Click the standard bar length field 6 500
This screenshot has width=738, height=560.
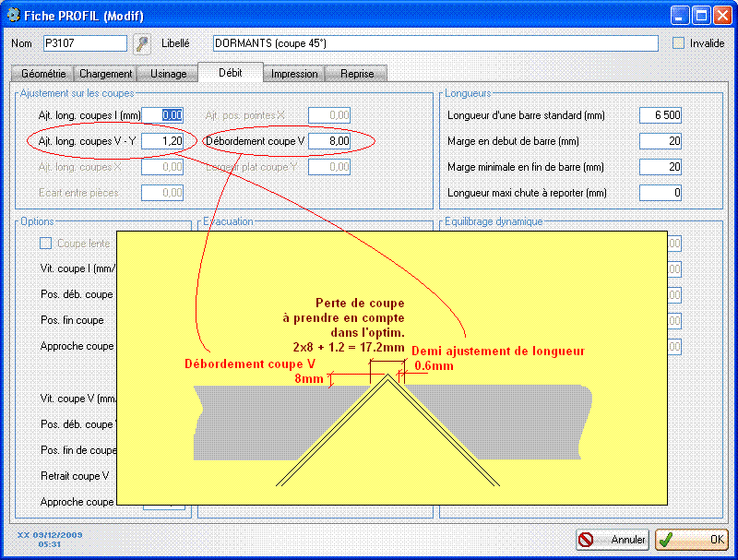pyautogui.click(x=661, y=115)
